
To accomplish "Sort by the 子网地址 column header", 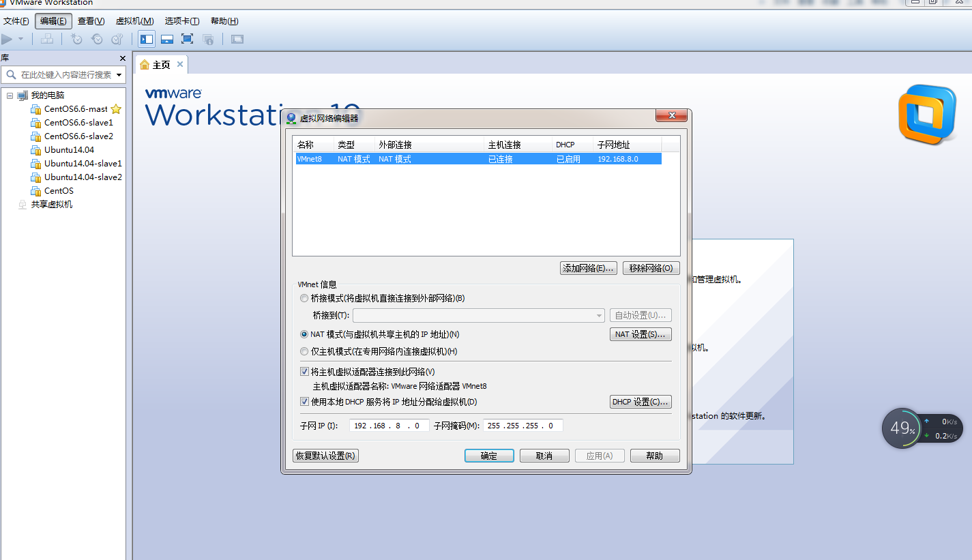I will [627, 145].
